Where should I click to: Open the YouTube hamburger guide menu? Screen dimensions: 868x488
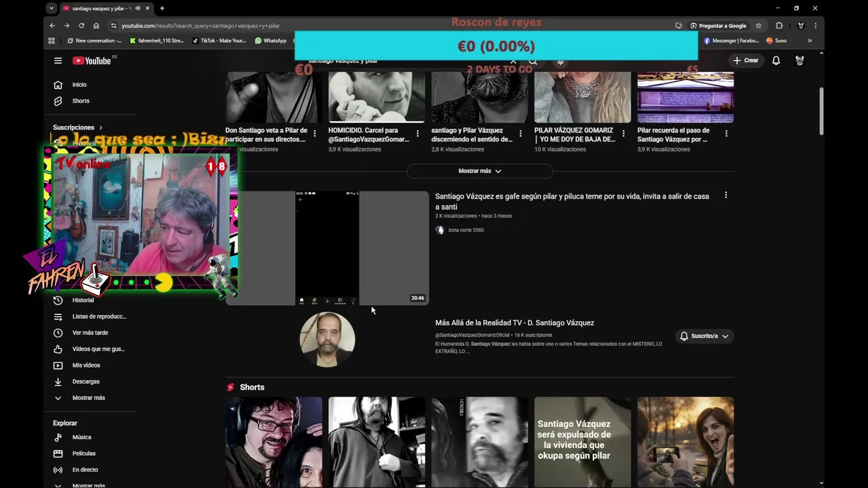coord(58,60)
